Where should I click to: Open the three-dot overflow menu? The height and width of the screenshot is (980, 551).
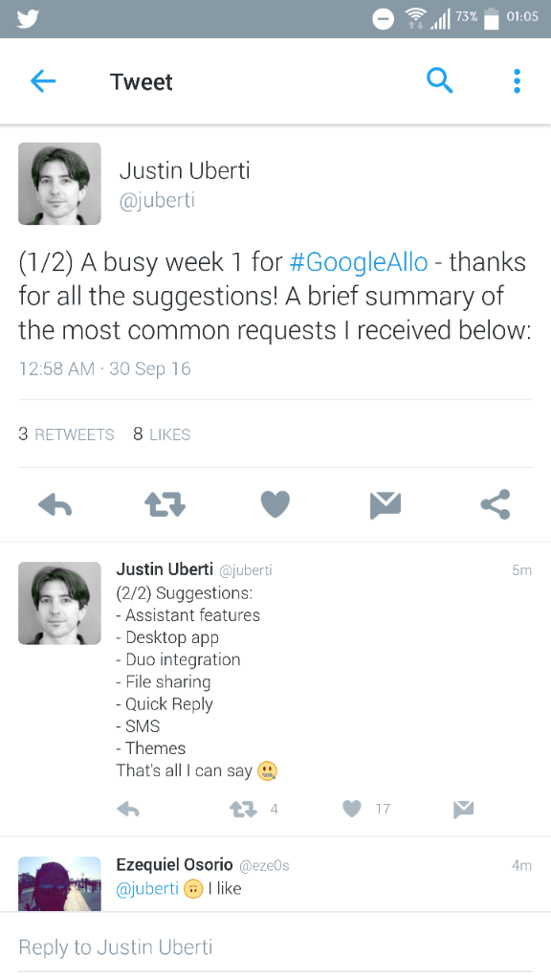click(517, 81)
